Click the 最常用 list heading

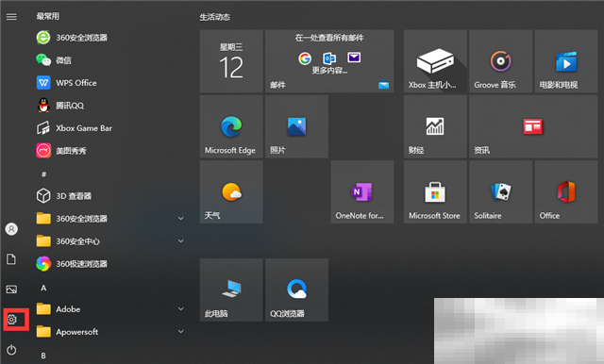(48, 16)
